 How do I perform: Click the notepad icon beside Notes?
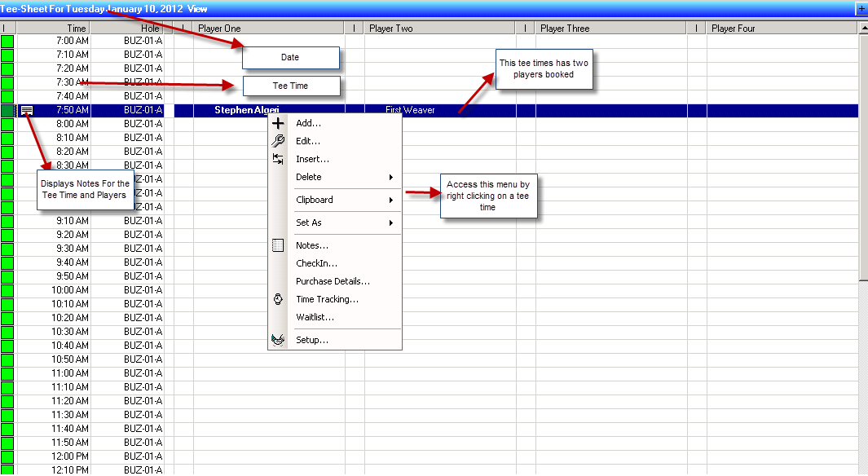tap(278, 245)
